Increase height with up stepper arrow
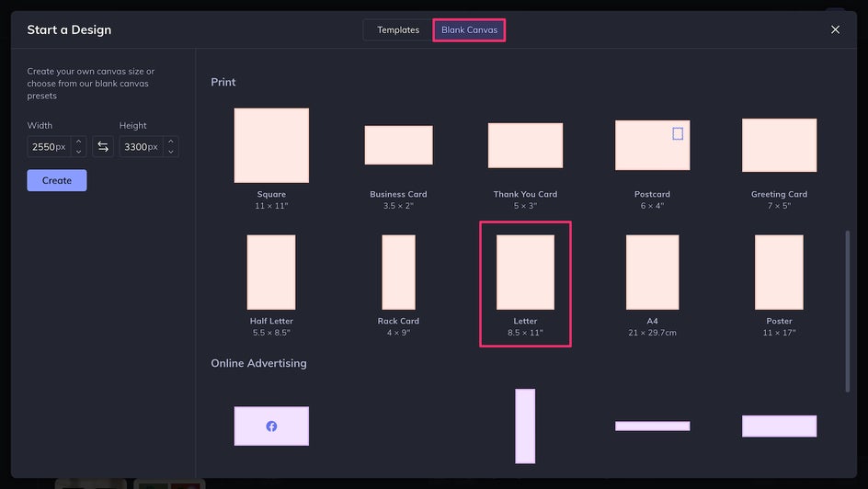 point(171,142)
